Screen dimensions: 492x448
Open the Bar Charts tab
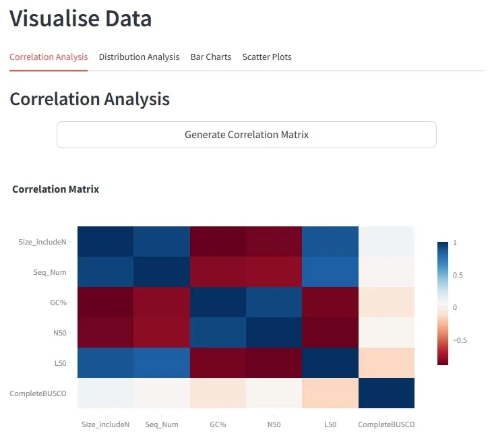point(210,57)
